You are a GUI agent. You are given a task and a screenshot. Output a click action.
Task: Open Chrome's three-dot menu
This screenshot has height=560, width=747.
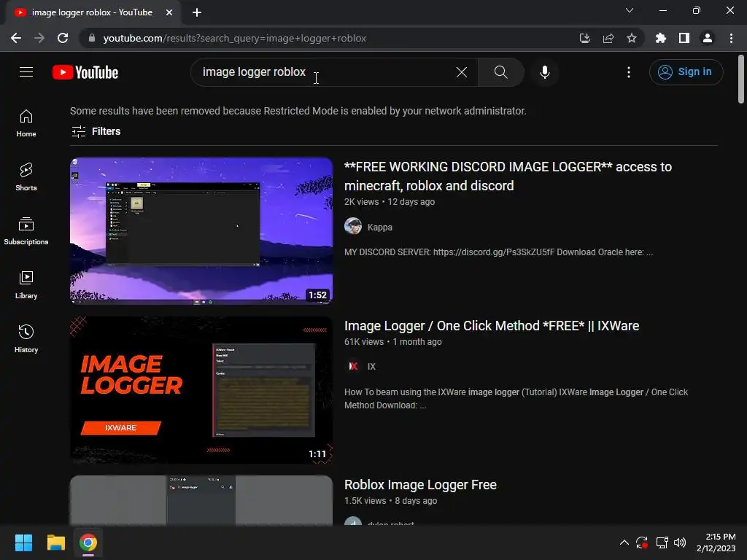(731, 38)
